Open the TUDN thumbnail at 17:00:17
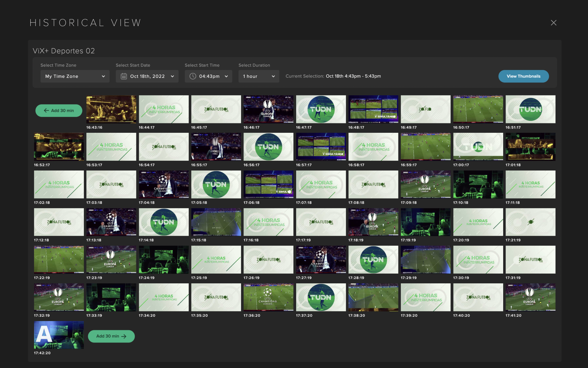Viewport: 588px width, 368px height. 478,147
